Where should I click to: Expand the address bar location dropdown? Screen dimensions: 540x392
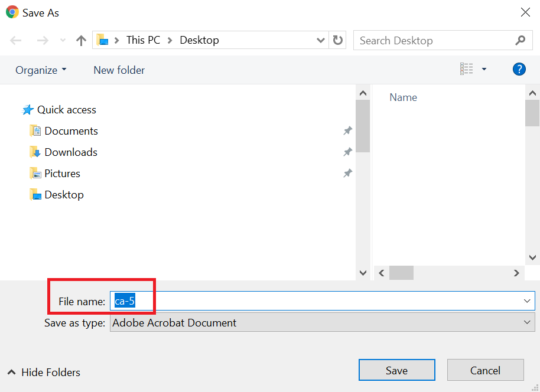coord(320,40)
